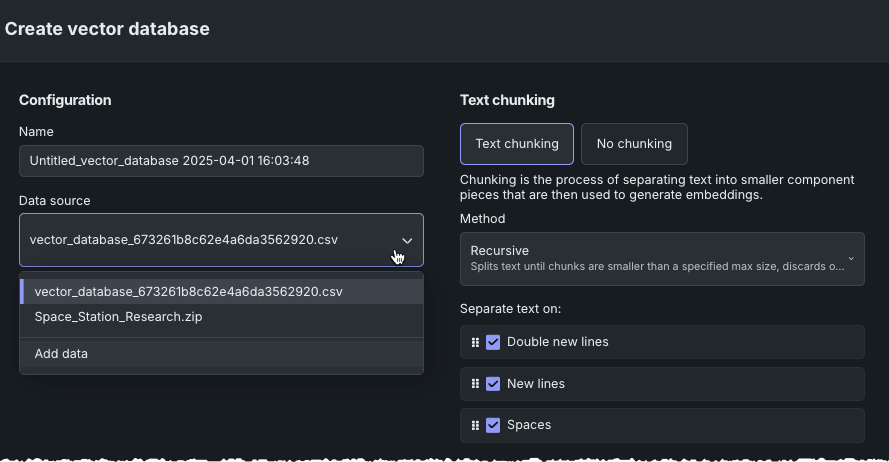
Task: Click the Name field label
Action: pos(36,132)
